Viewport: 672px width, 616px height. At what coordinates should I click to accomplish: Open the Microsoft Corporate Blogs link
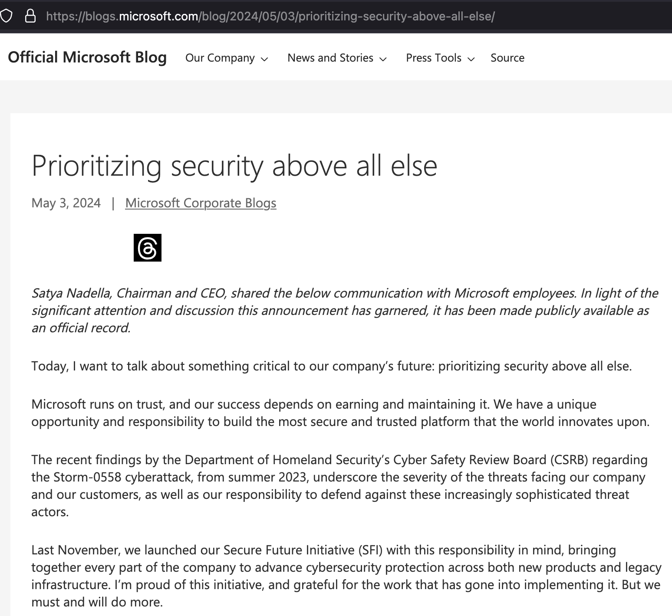201,203
